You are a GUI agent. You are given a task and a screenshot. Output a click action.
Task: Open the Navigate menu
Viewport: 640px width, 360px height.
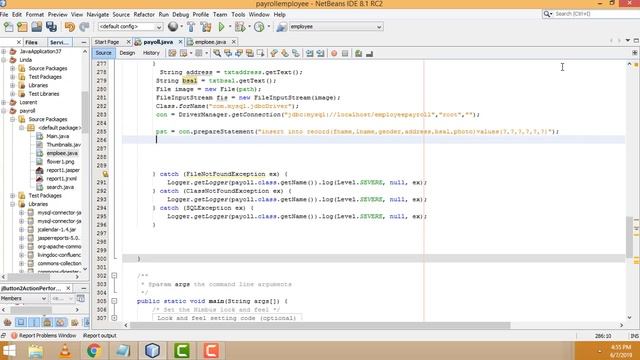(x=98, y=14)
